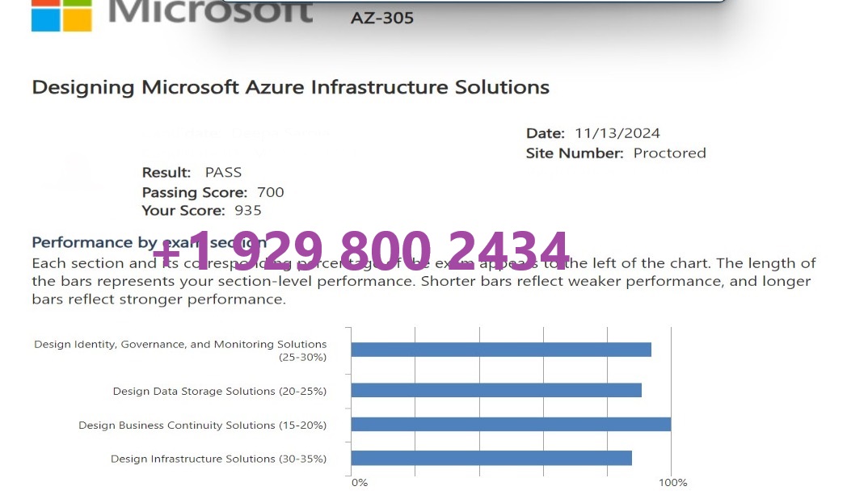Click the Design Data Storage Solutions bar
Image resolution: width=868 pixels, height=499 pixels.
click(x=496, y=390)
